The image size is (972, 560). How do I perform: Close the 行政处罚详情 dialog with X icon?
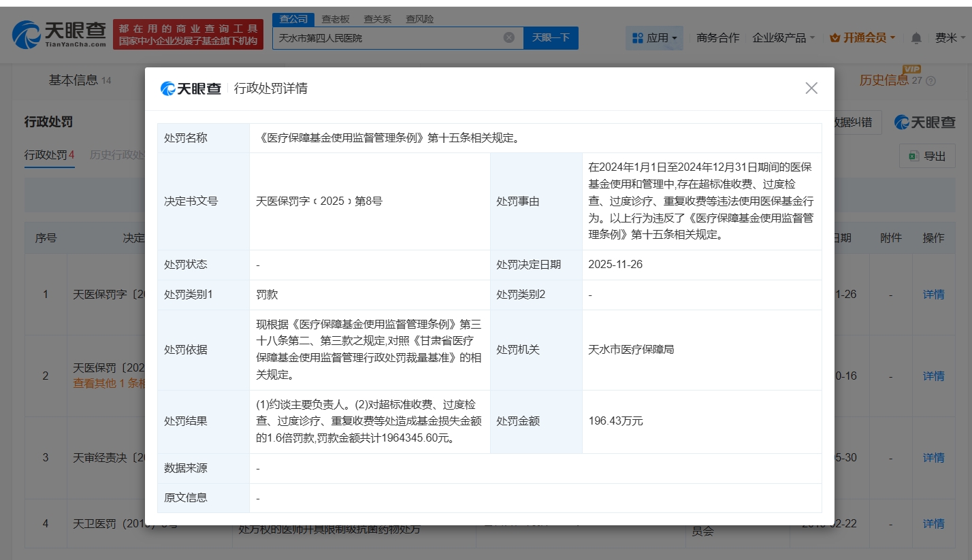pyautogui.click(x=811, y=88)
